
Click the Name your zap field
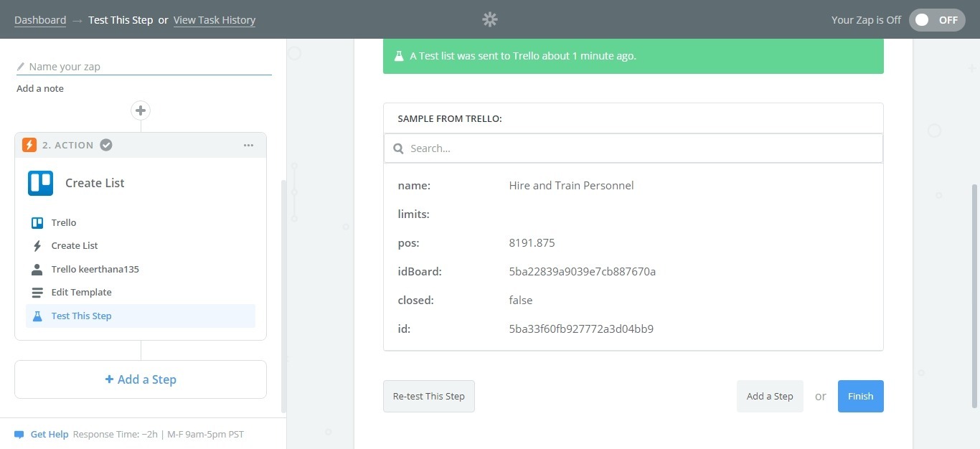[x=144, y=67]
